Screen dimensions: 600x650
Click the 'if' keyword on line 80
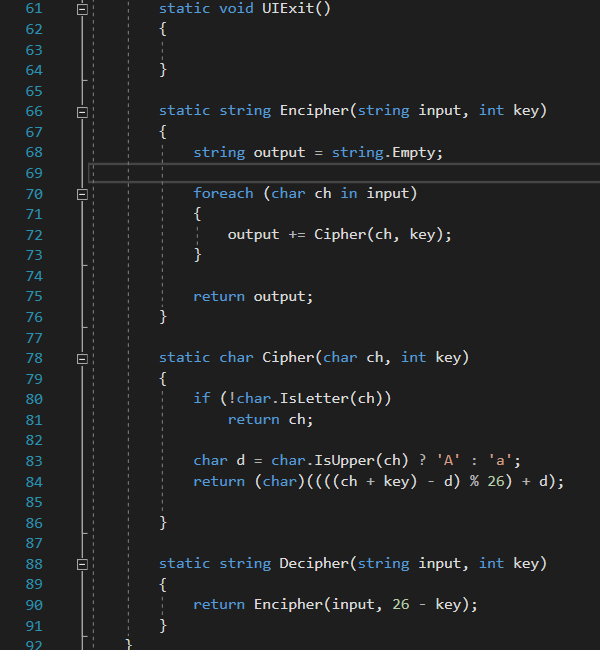coord(202,398)
